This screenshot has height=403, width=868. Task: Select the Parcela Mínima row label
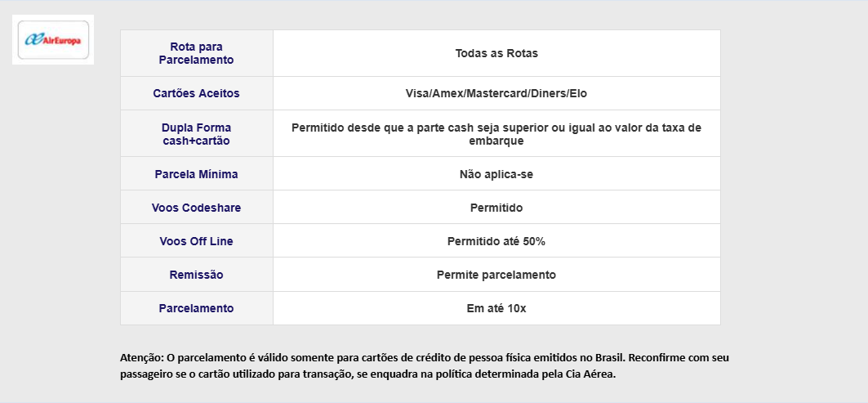coord(197,174)
